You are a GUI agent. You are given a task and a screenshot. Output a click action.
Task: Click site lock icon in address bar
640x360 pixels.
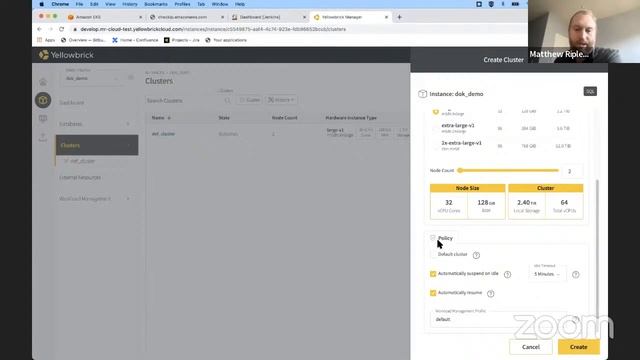tap(75, 29)
